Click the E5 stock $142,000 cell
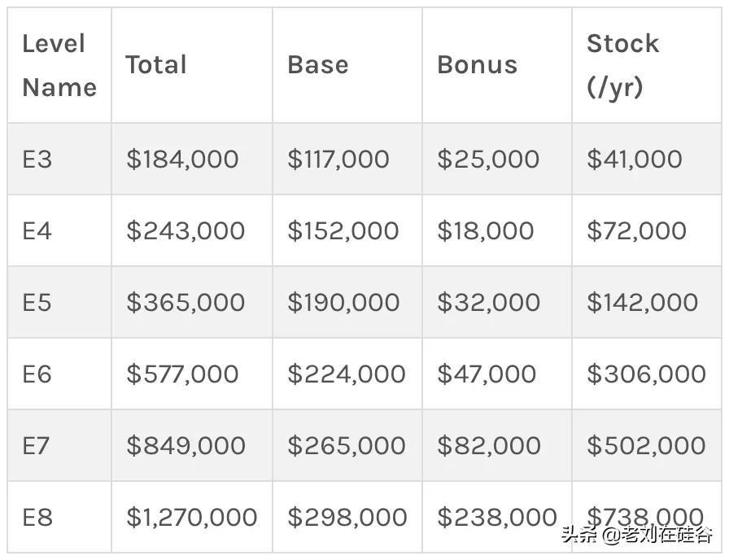Viewport: 729px width, 560px height. point(647,302)
